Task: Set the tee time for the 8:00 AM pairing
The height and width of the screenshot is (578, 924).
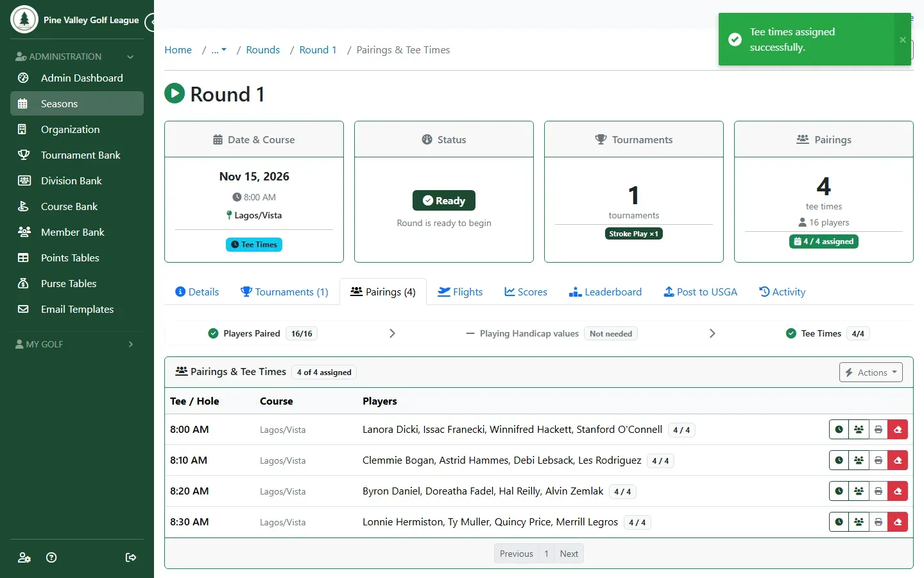Action: (839, 430)
